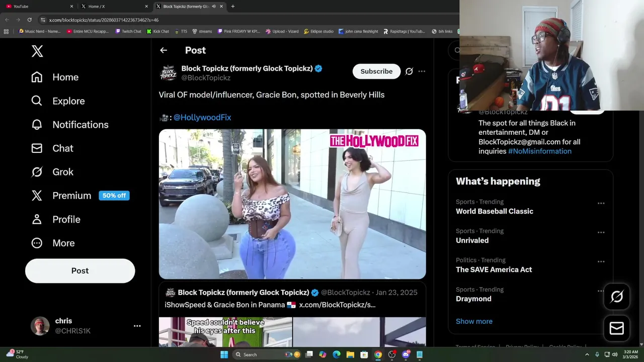Go back with the Post arrow
Image resolution: width=644 pixels, height=362 pixels.
164,50
